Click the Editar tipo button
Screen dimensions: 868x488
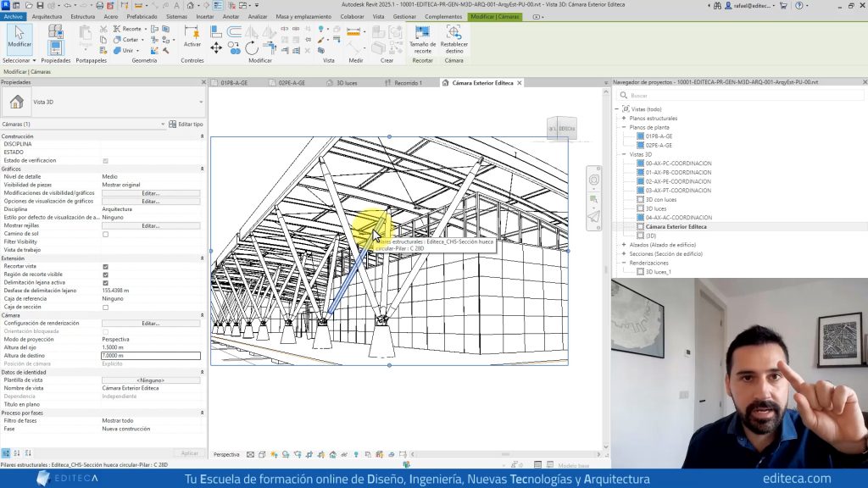[x=186, y=124]
